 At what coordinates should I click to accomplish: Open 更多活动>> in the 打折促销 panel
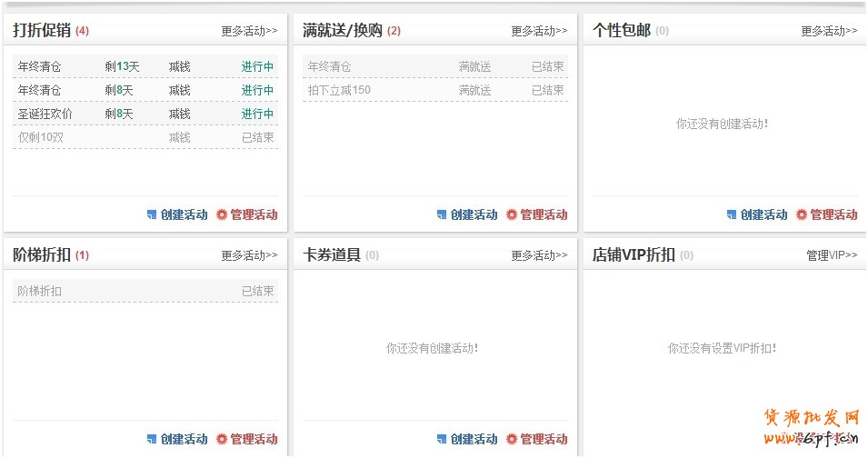click(249, 31)
